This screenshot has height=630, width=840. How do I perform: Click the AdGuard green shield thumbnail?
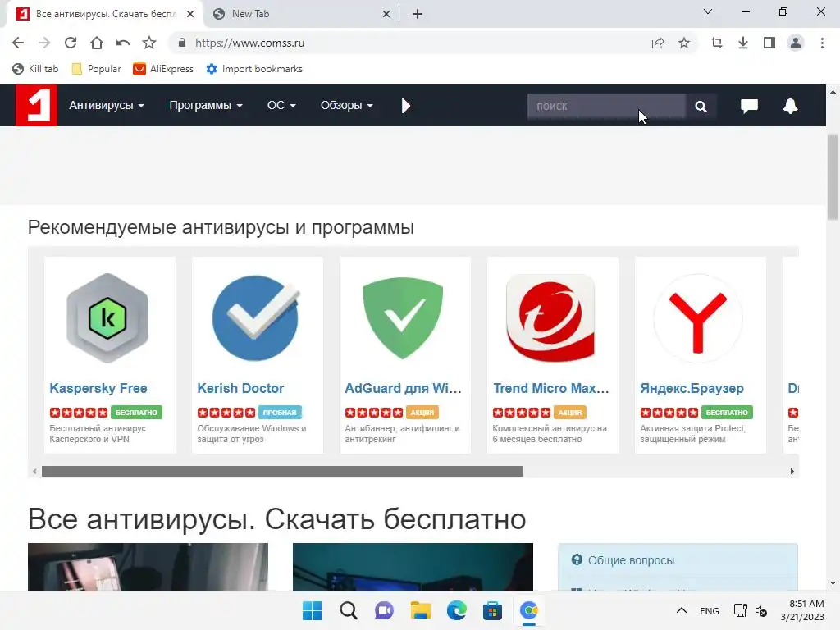pos(403,318)
